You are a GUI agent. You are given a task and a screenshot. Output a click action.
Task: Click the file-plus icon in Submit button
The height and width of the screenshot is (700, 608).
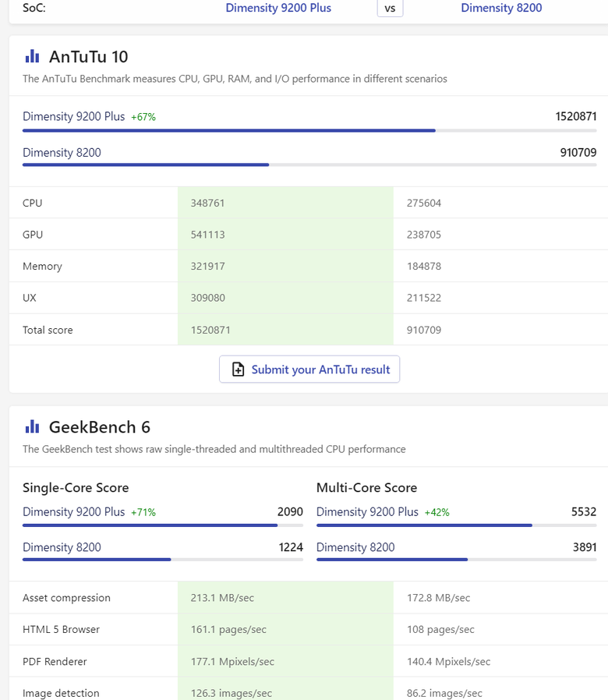tap(238, 369)
